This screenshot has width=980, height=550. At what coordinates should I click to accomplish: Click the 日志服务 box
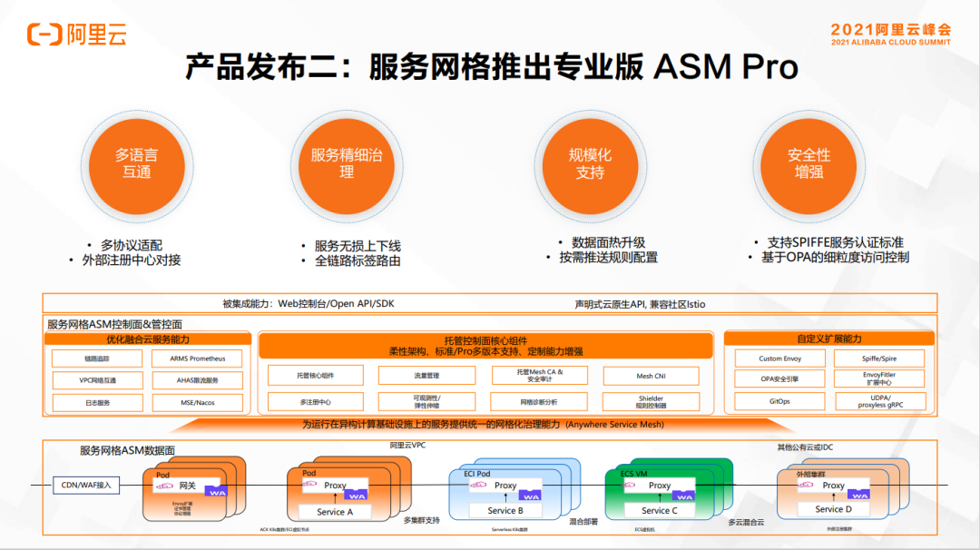97,402
